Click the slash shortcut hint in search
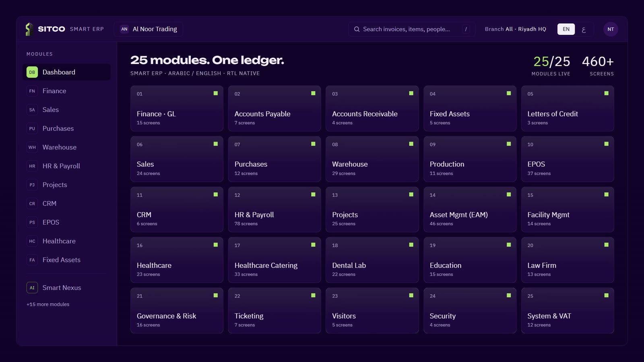The image size is (644, 362). 466,29
